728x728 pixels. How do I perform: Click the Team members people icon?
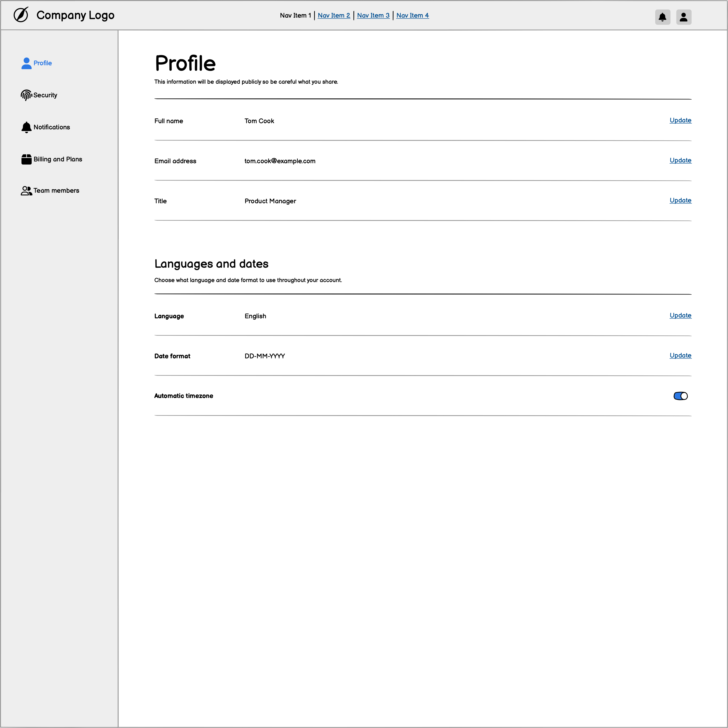click(x=26, y=191)
